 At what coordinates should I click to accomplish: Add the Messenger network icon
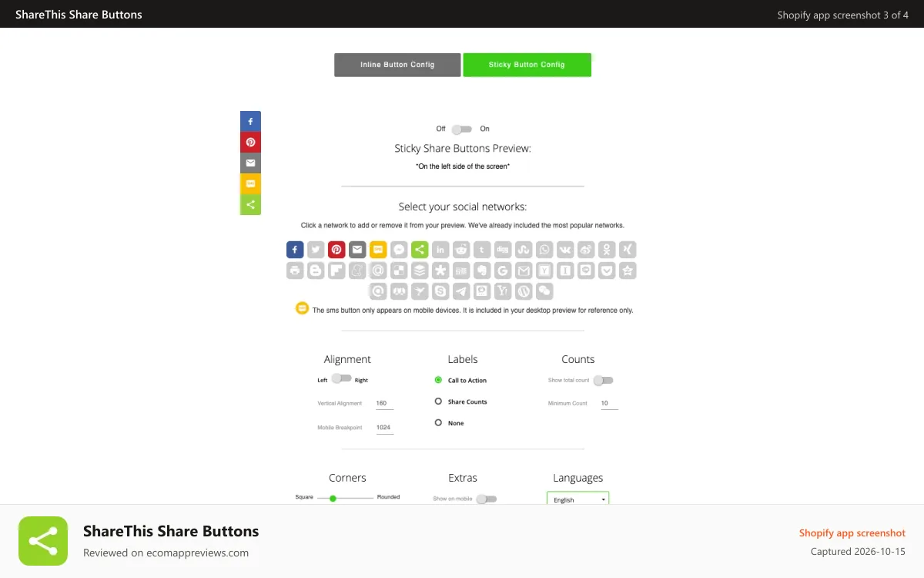(x=399, y=250)
